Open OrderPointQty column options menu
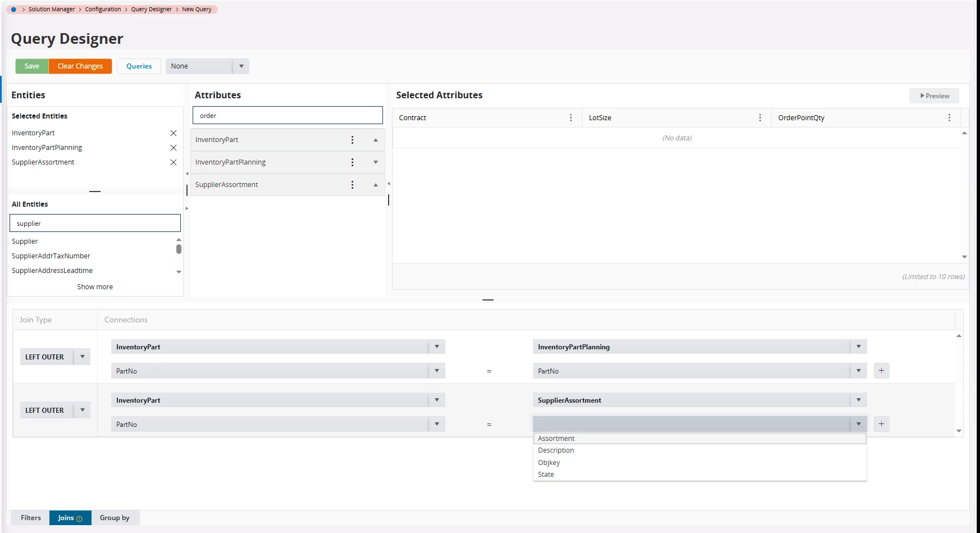The height and width of the screenshot is (533, 980). pos(949,118)
